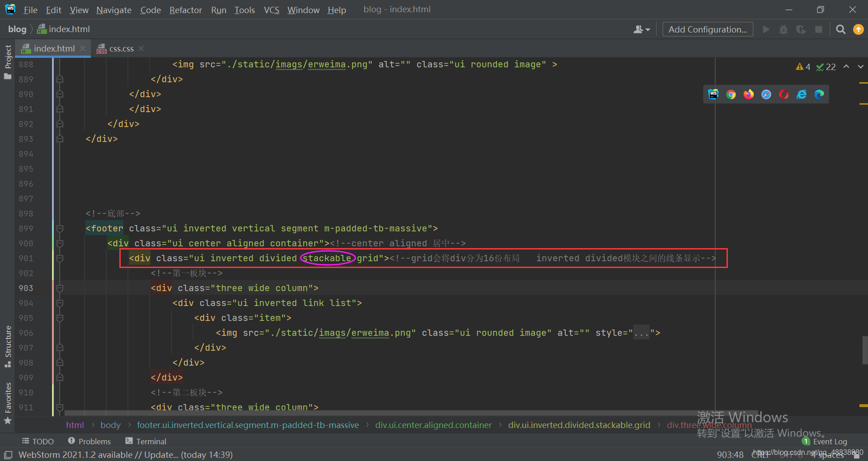Screen dimensions: 868x461
Task: Open the user account dropdown
Action: point(642,29)
